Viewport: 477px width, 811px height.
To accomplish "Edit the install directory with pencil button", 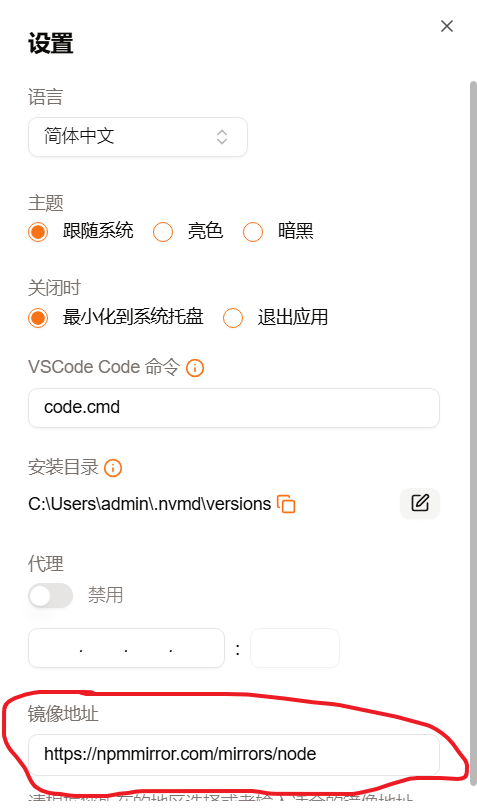I will tap(420, 503).
